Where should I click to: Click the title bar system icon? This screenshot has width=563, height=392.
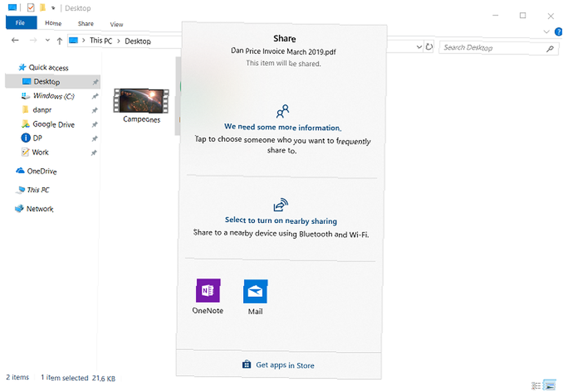pos(12,7)
